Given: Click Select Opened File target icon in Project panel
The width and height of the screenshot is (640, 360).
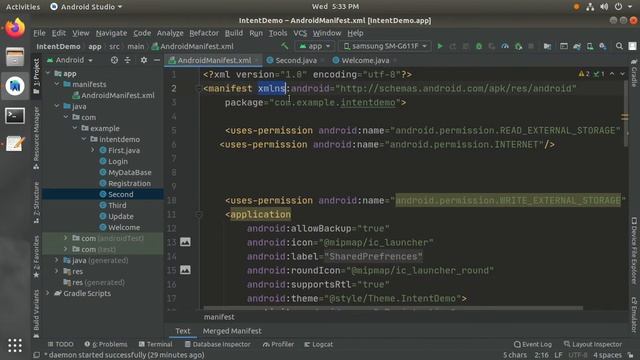Looking at the screenshot, I should pyautogui.click(x=114, y=60).
